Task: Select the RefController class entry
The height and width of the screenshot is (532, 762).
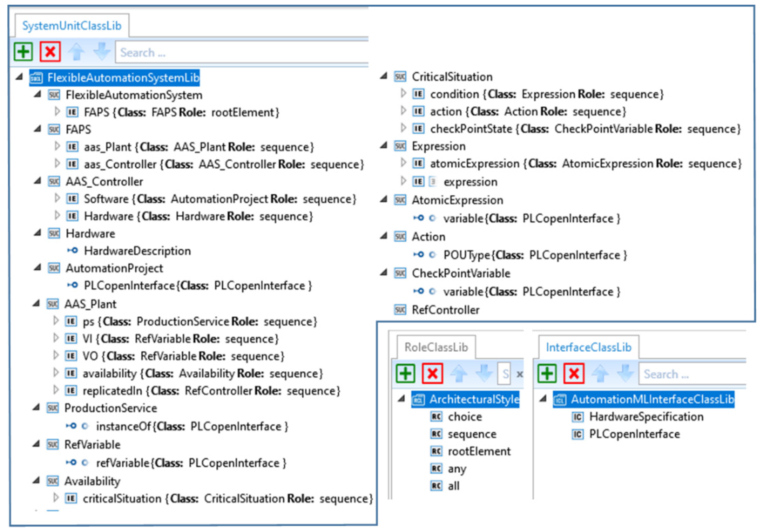Action: click(445, 310)
